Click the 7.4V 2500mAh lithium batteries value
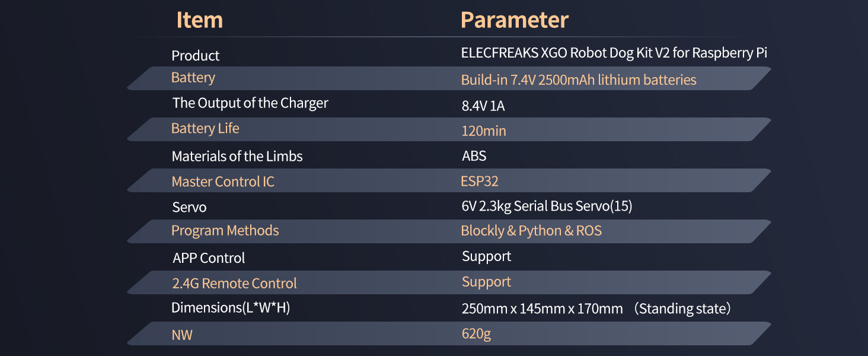Screen dimensions: 868x356 tap(578, 80)
